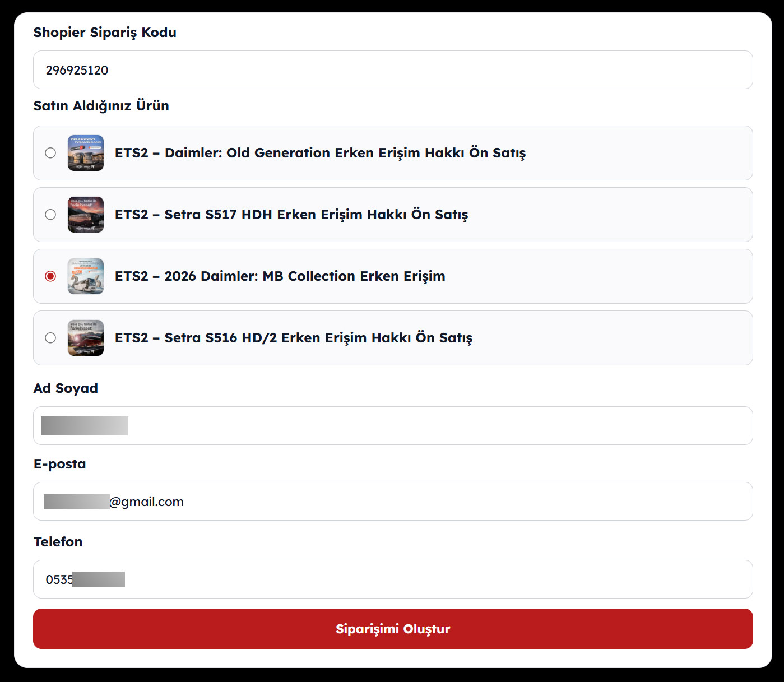
Task: Click the E-posta input field
Action: coord(393,502)
